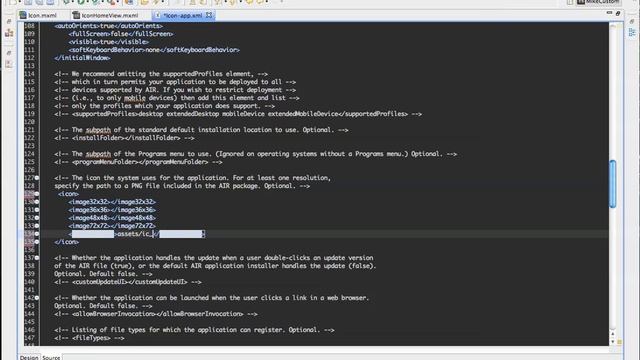Collapse the comment fold at line 142
Image resolution: width=640 pixels, height=360 pixels.
tap(37, 298)
